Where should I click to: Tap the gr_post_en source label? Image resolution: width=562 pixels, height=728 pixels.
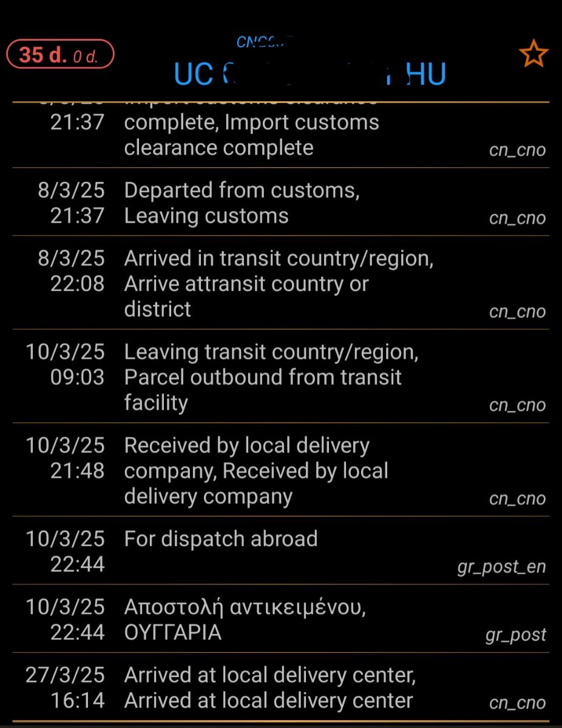pyautogui.click(x=501, y=567)
